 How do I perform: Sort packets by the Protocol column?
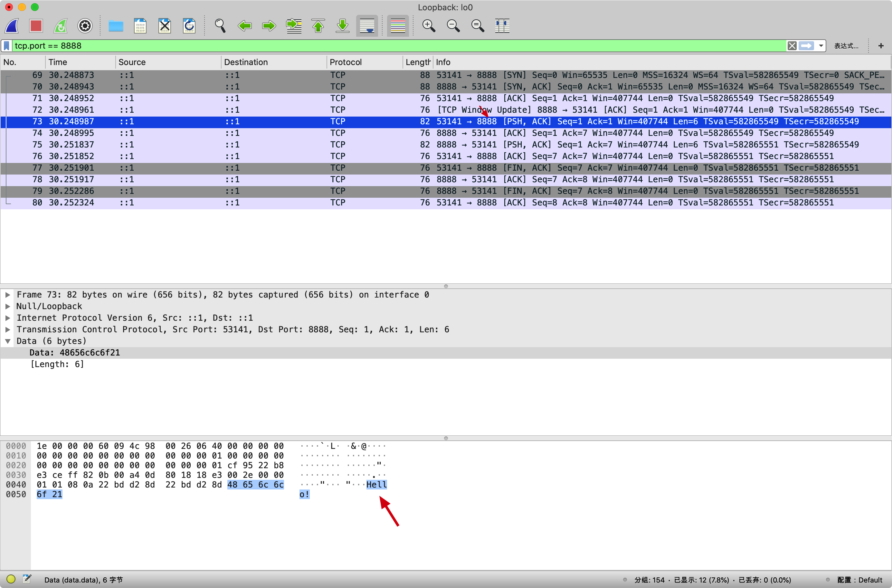[x=345, y=62]
